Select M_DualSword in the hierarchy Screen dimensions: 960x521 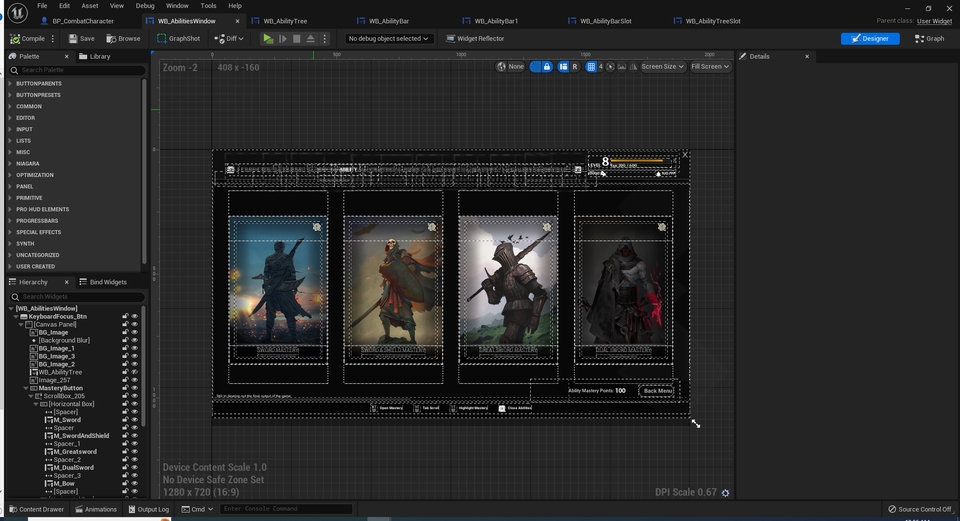[x=73, y=468]
